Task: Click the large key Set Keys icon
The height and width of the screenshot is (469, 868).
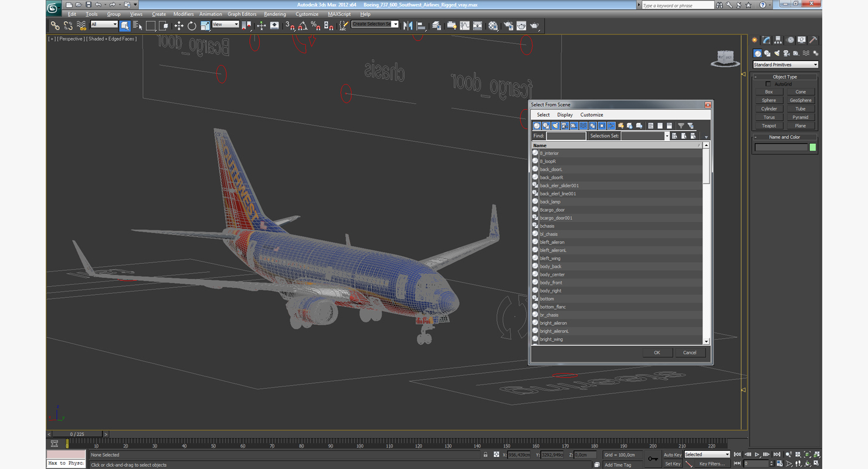Action: coord(653,458)
